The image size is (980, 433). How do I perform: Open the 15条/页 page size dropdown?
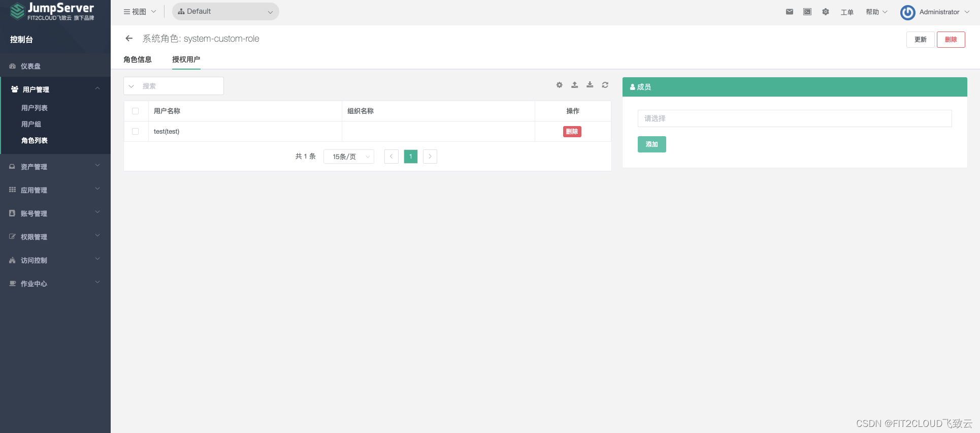pyautogui.click(x=349, y=157)
